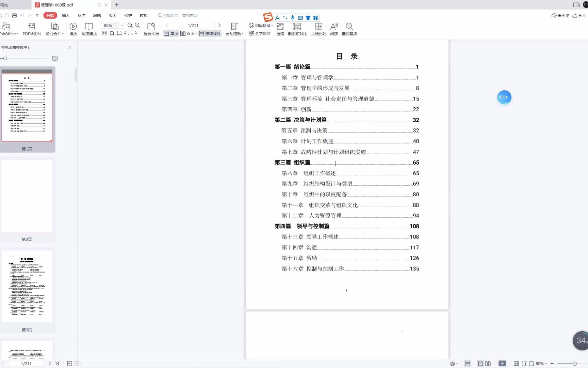Click the thumbnail size image icon in sidebar
This screenshot has height=368, width=588.
[55, 58]
